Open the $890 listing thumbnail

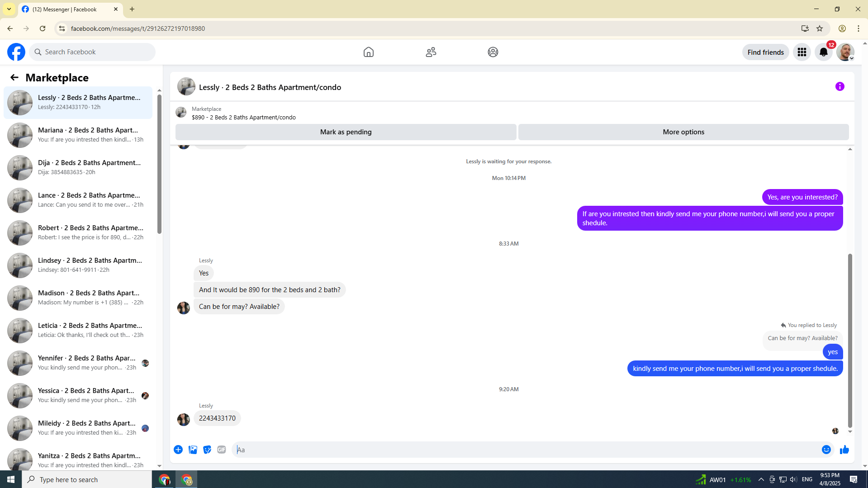click(x=181, y=112)
